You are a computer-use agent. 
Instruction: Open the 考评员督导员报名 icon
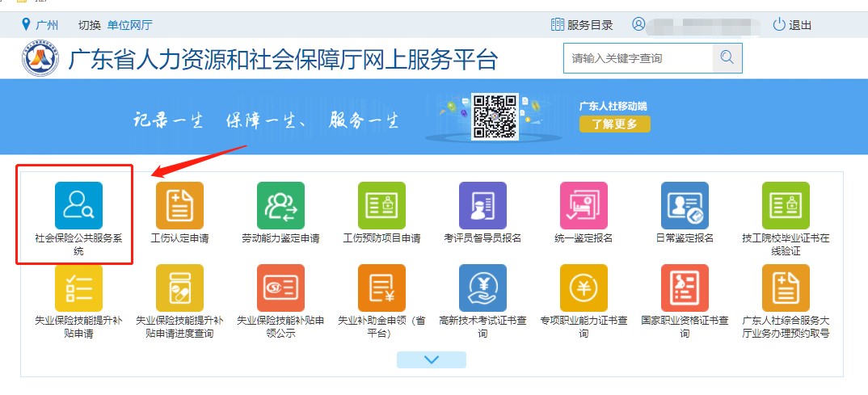pos(482,205)
